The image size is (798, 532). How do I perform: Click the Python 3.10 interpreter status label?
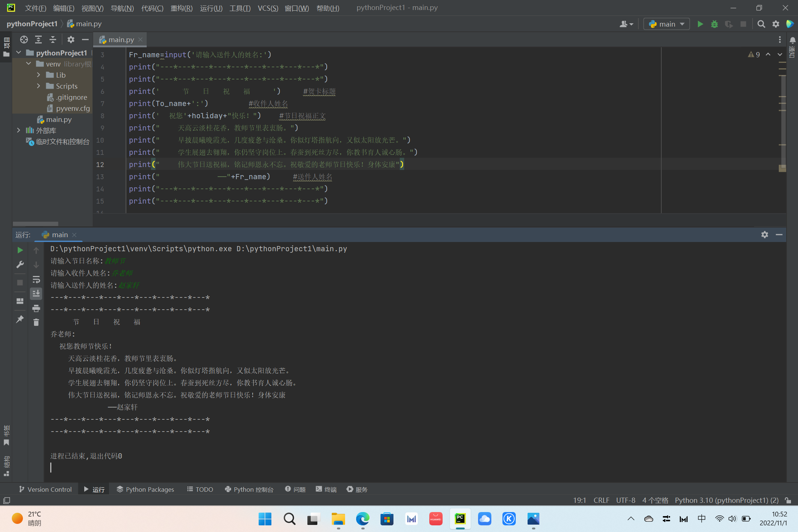tap(726, 500)
